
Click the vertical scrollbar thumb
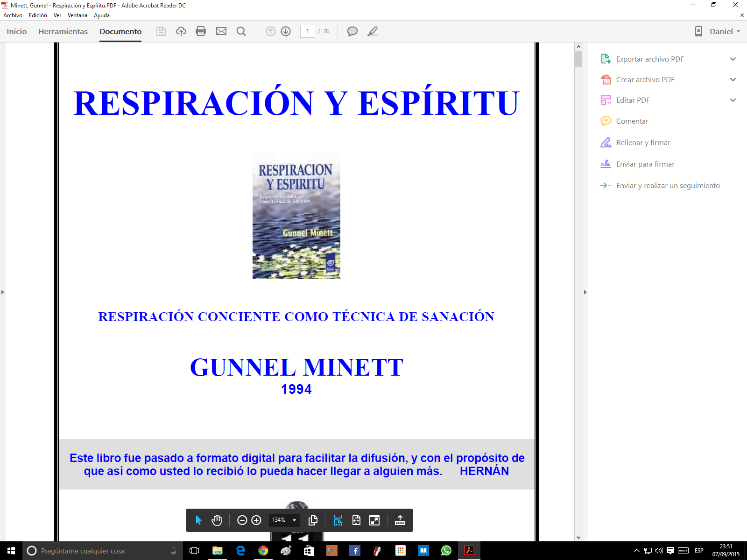(x=579, y=59)
